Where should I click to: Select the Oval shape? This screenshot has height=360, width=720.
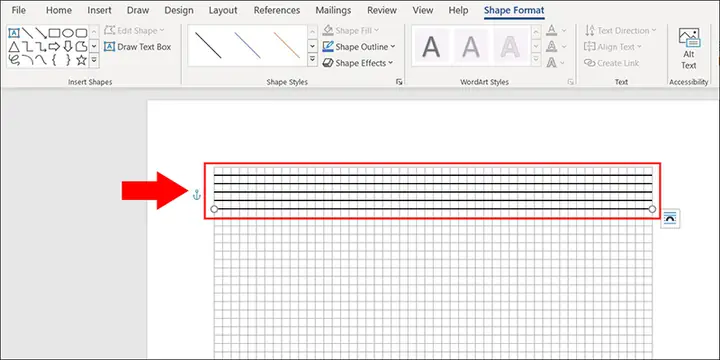coord(68,33)
